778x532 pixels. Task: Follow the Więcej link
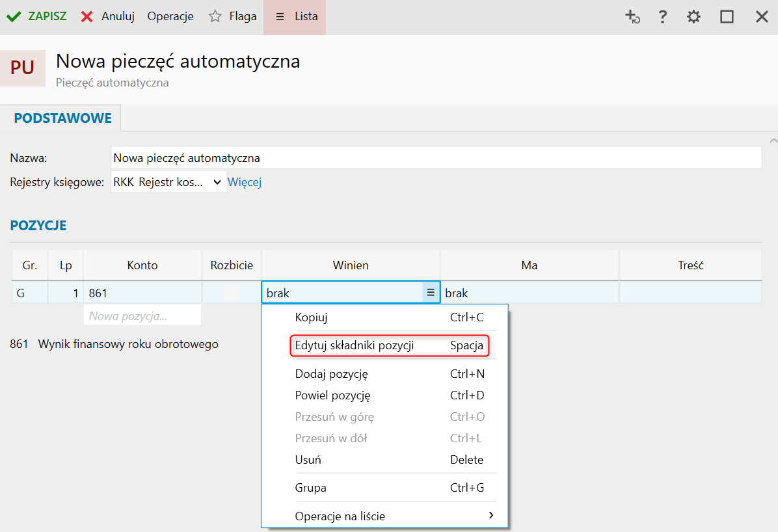pos(245,182)
